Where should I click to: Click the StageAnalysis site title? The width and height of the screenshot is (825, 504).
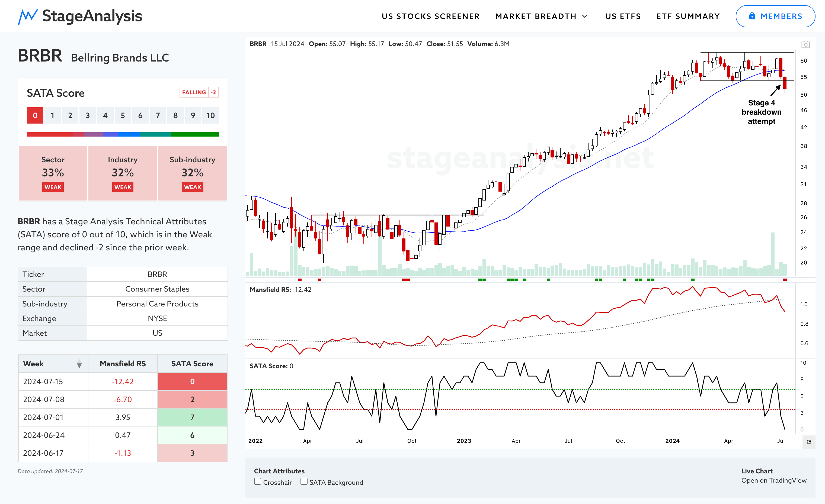[x=92, y=16]
